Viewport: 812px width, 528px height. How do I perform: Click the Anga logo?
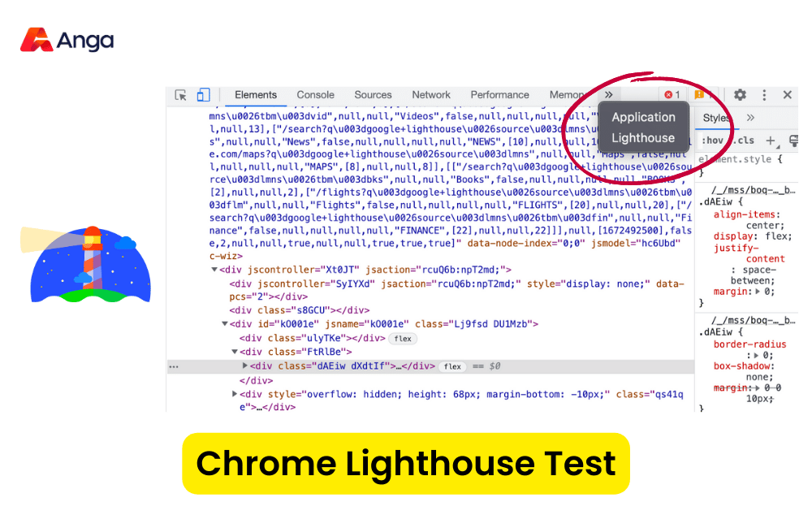pos(67,40)
